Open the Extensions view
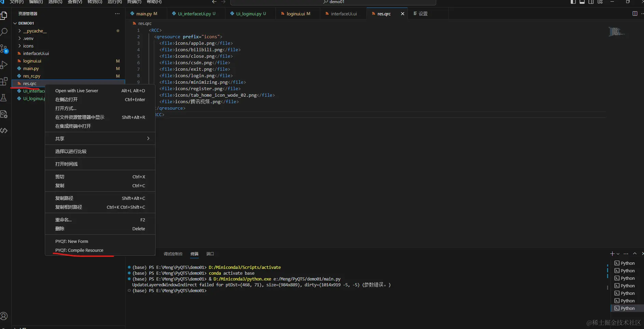Screen dimensions: 644x329 [4, 81]
